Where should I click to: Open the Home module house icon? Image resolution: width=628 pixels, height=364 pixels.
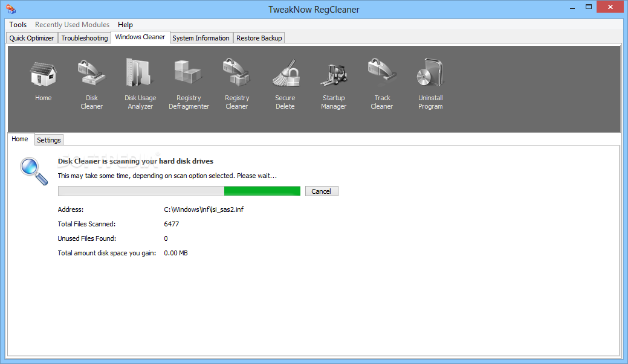coord(44,74)
